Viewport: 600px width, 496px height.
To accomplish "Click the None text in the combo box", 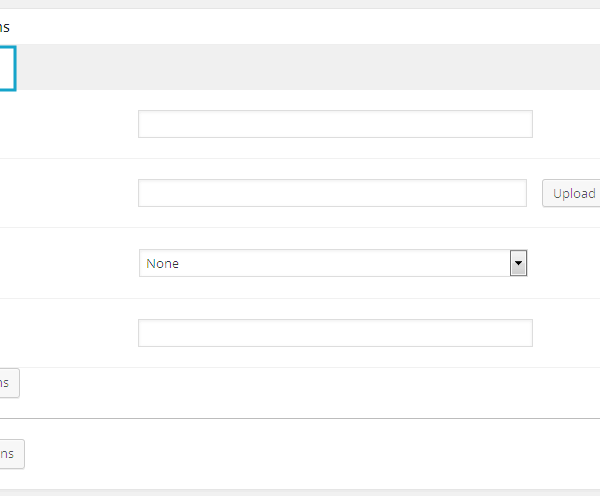I will point(163,264).
